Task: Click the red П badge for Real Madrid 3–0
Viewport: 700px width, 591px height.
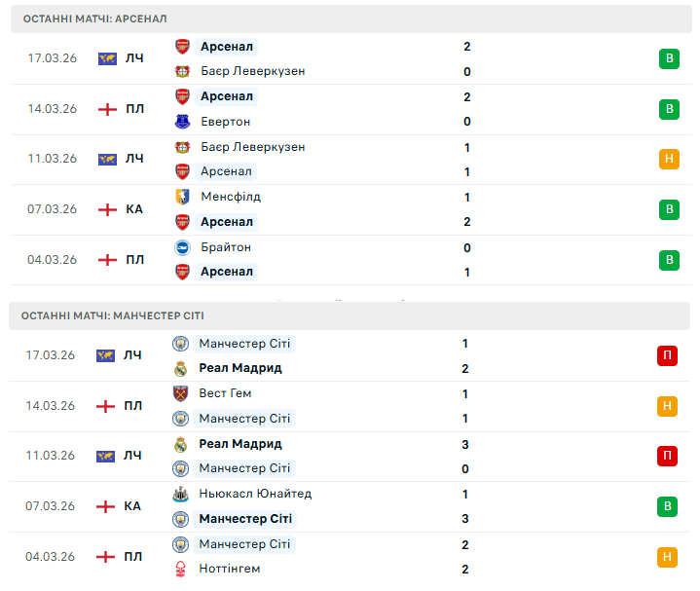Action: click(x=667, y=456)
